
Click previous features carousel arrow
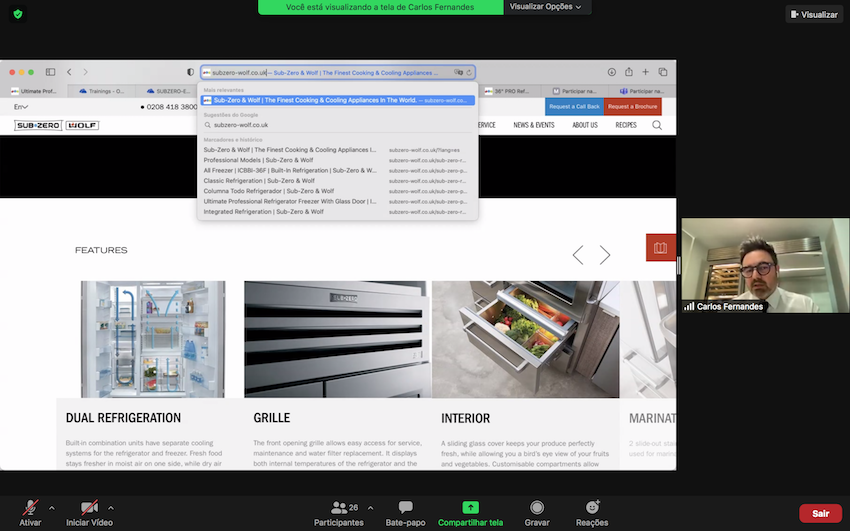[x=578, y=255]
